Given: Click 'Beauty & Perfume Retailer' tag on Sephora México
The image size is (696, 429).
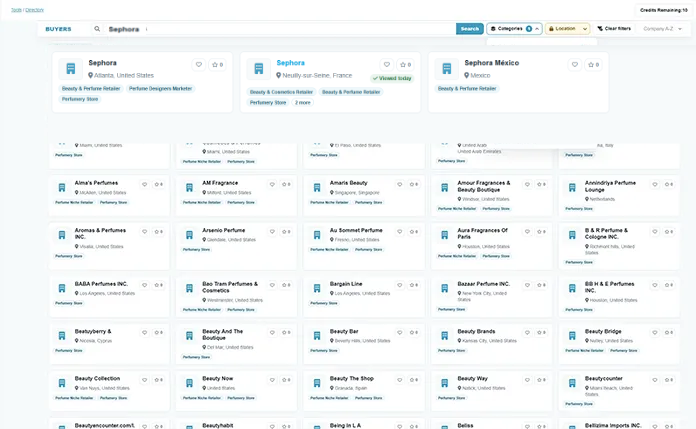Looking at the screenshot, I should coord(467,89).
